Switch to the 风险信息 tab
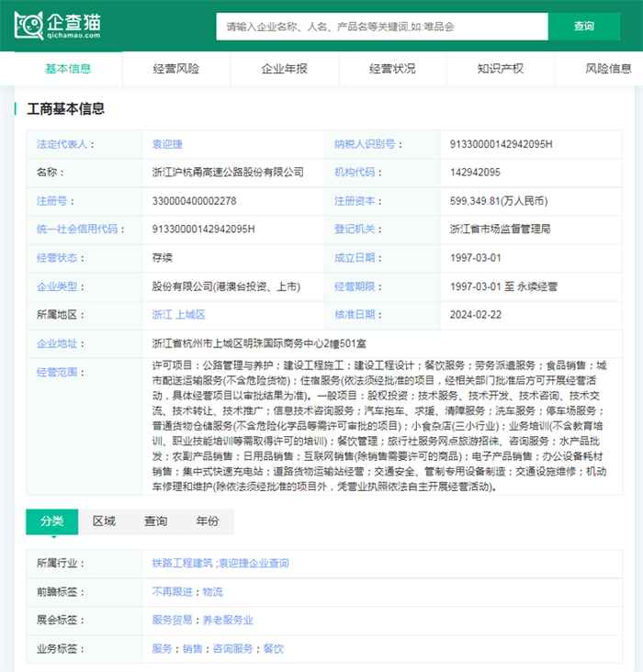The image size is (643, 672). pyautogui.click(x=608, y=69)
